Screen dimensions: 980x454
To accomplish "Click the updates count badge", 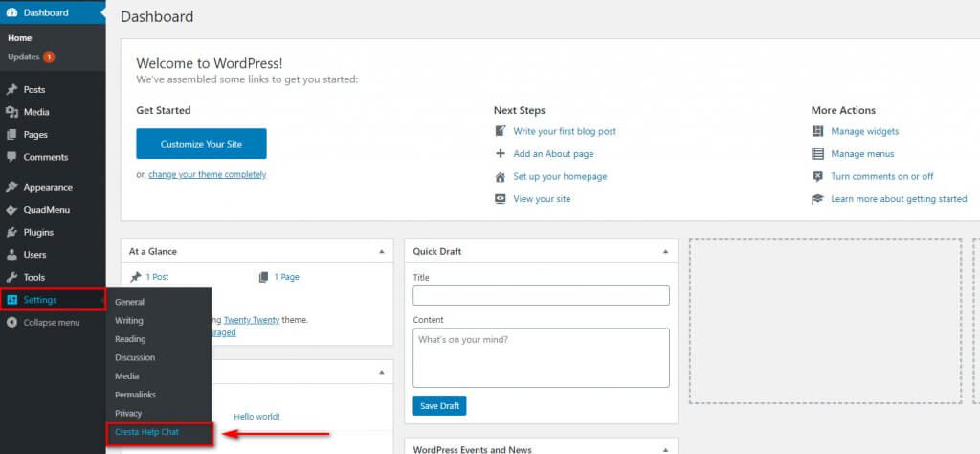I will (49, 57).
